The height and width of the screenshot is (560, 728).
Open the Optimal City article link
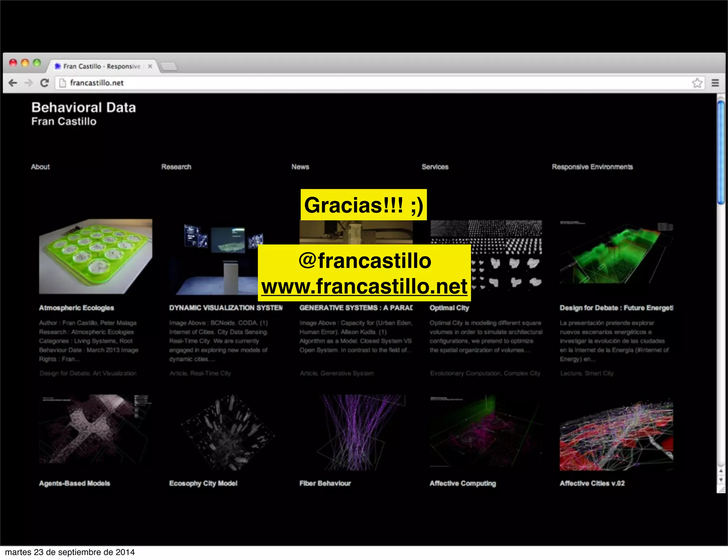[449, 308]
